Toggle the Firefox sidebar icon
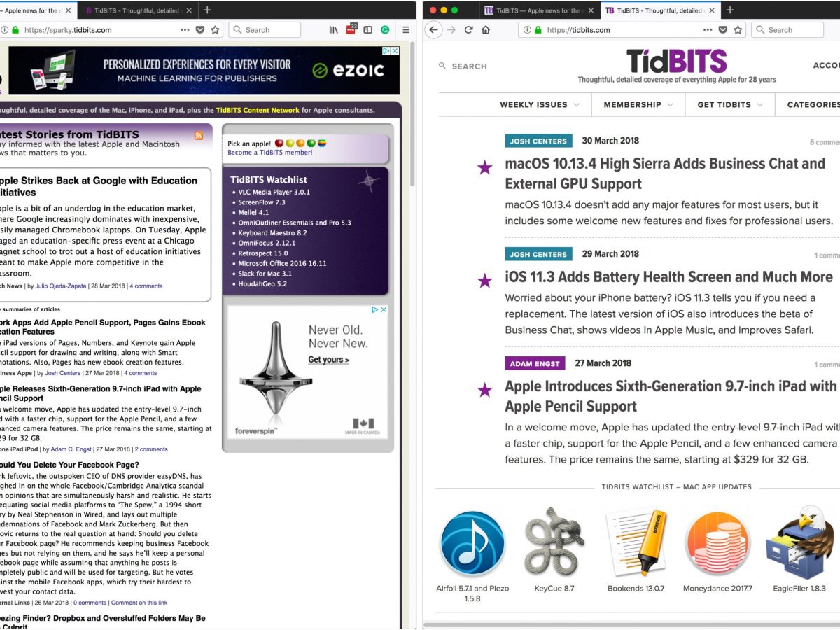 point(368,30)
